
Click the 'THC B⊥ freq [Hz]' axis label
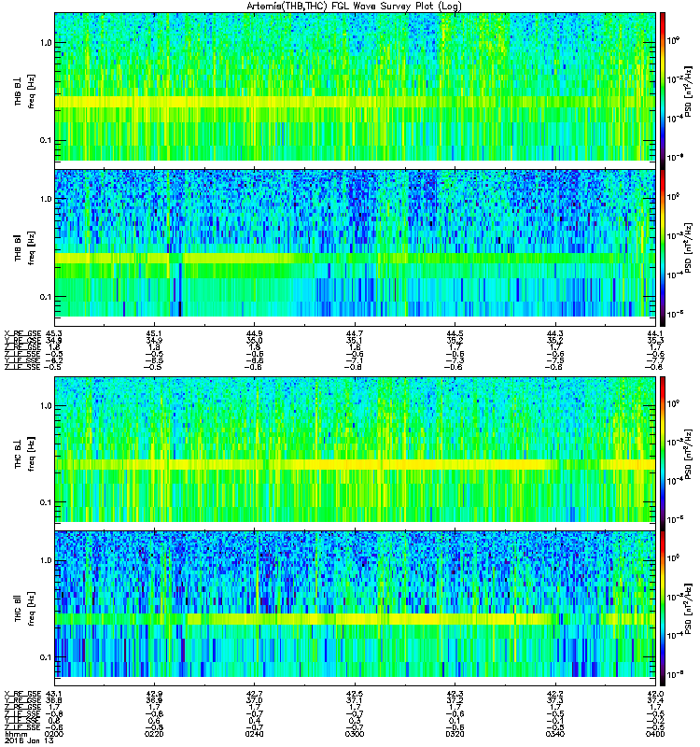25,454
